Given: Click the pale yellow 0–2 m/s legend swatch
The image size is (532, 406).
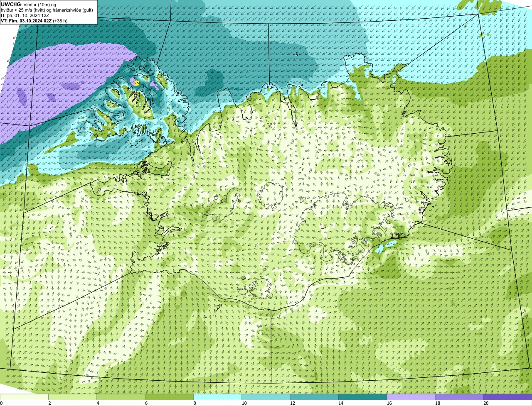Looking at the screenshot, I should pyautogui.click(x=24, y=397).
